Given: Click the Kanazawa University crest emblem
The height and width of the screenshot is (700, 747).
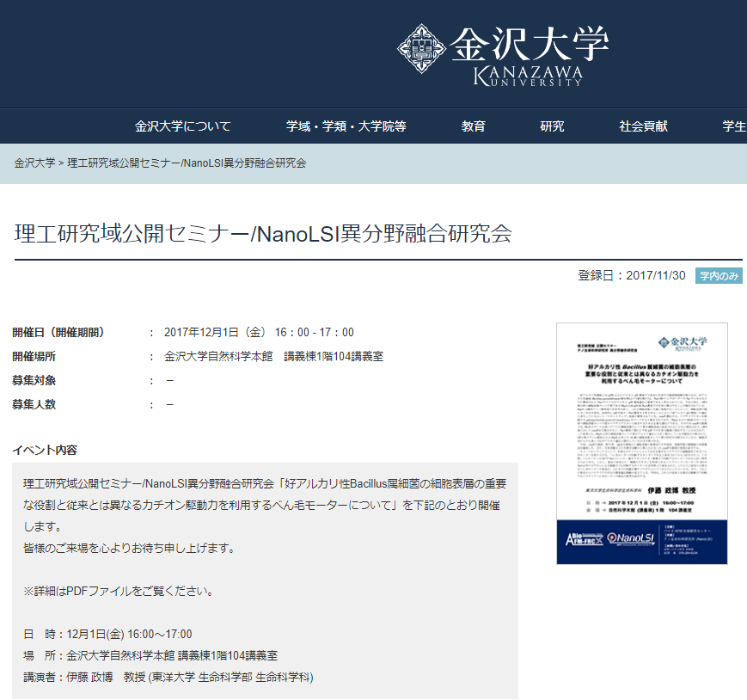Looking at the screenshot, I should pyautogui.click(x=421, y=49).
